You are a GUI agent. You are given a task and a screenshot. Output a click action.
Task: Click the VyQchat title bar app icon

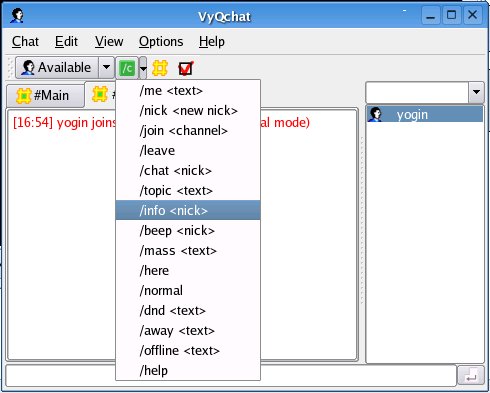[17, 15]
